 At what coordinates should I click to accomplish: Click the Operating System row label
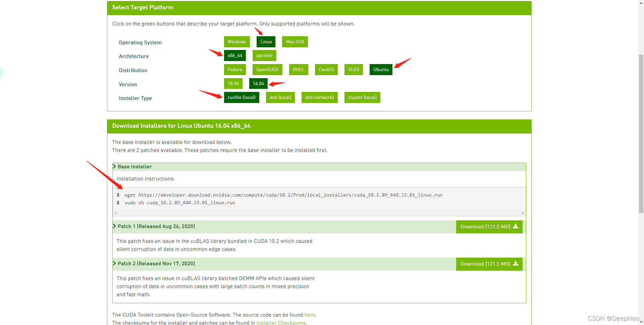140,43
